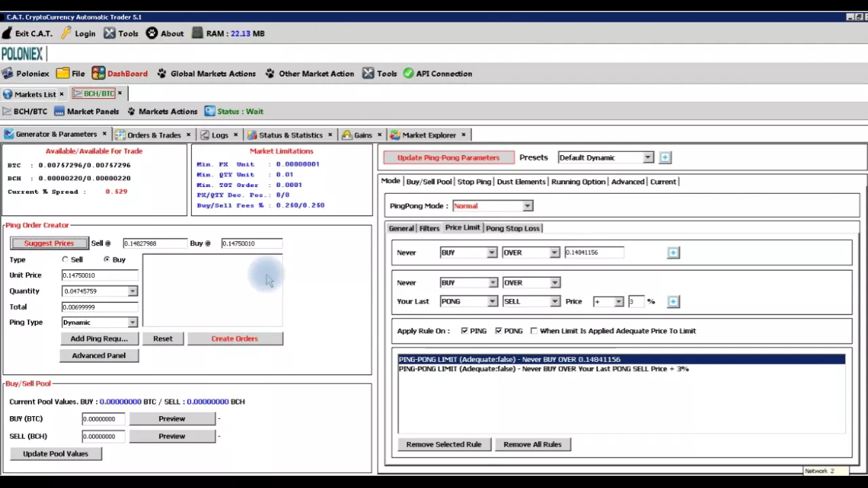Close the Market Explorer tab
Viewport: 868px width, 488px height.
463,135
